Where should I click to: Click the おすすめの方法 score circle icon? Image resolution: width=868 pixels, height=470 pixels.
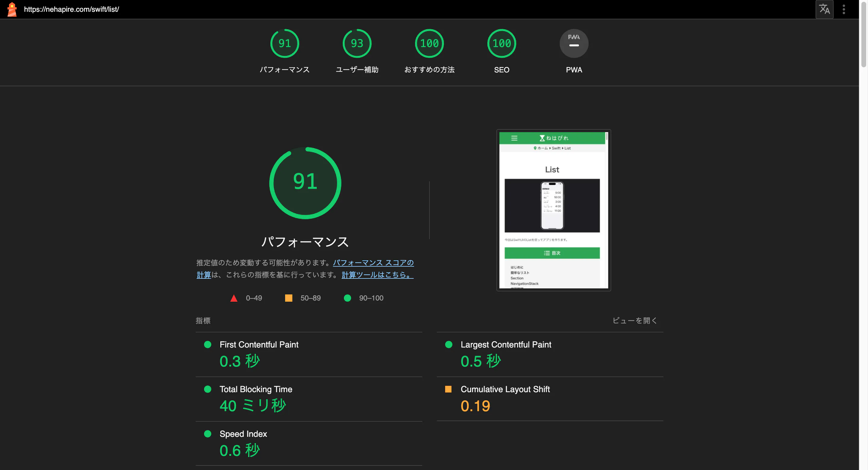(429, 43)
